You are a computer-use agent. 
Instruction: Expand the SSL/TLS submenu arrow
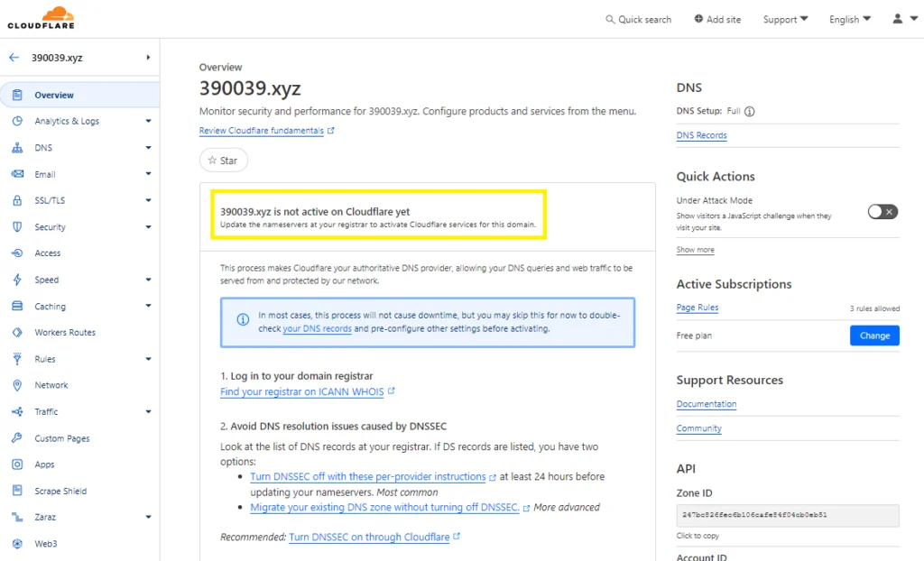(x=149, y=200)
